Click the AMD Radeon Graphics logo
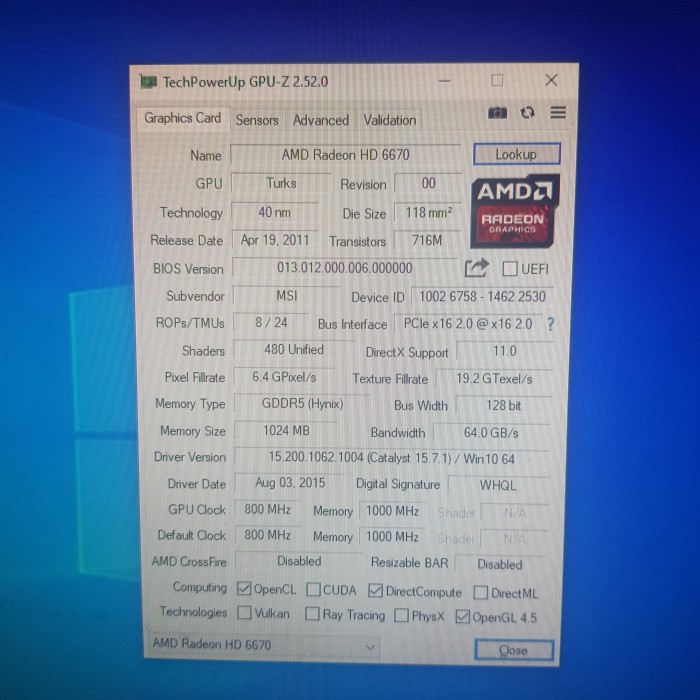Image resolution: width=700 pixels, height=700 pixels. pyautogui.click(x=515, y=207)
